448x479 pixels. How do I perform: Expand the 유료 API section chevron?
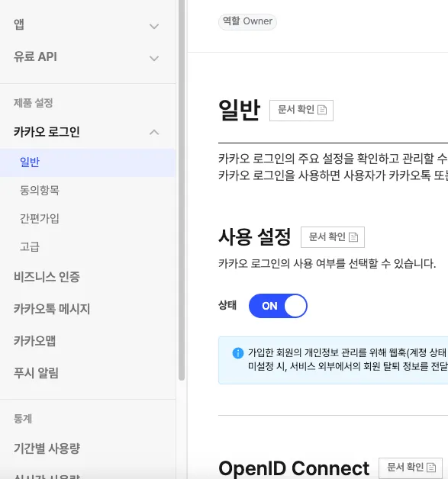point(154,58)
